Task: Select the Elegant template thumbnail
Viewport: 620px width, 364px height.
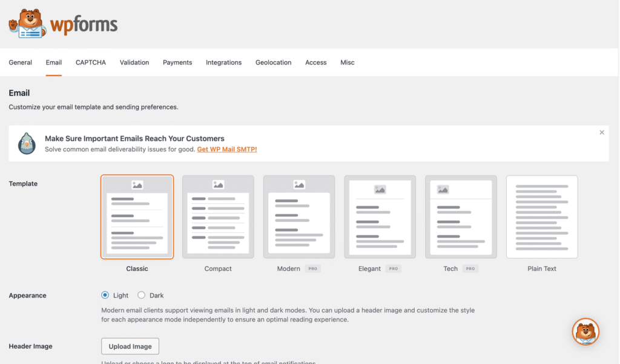Action: tap(380, 217)
